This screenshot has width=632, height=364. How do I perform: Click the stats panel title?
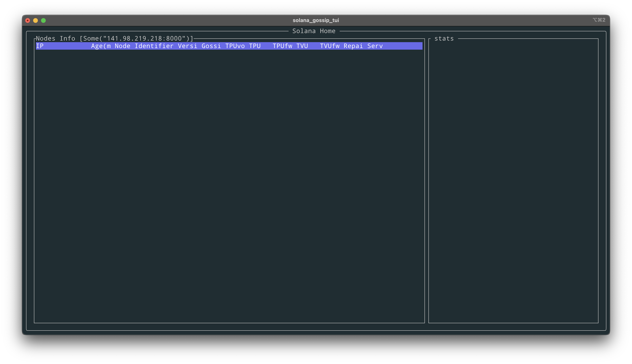[x=444, y=38]
